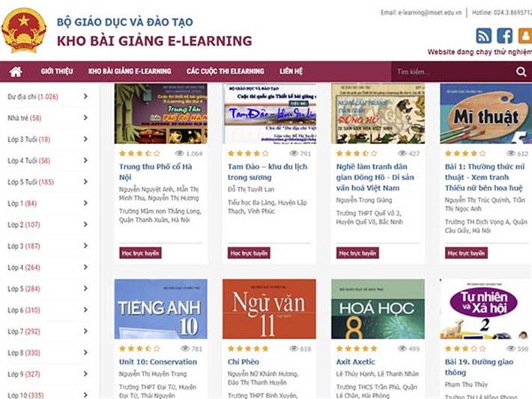Open Các cuộc thi Elearning menu
Viewport: 532px width, 399px height.
tap(226, 71)
